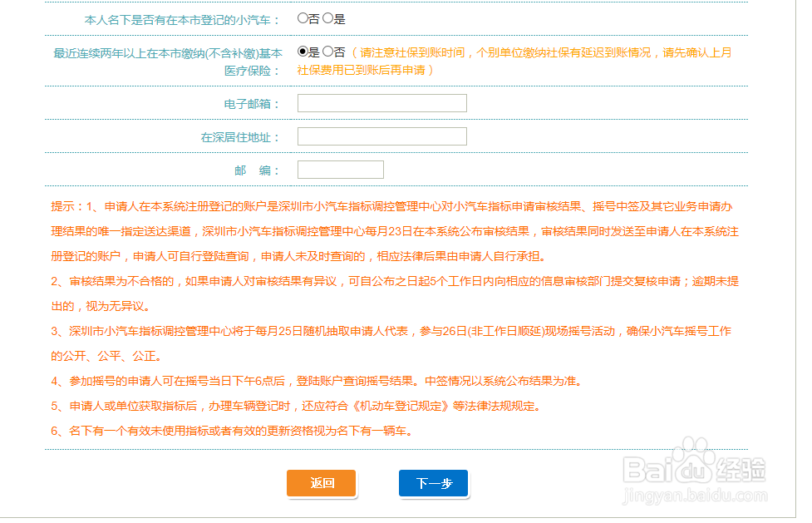Click the 在深居住地址 input field
This screenshot has width=812, height=523.
pyautogui.click(x=381, y=136)
